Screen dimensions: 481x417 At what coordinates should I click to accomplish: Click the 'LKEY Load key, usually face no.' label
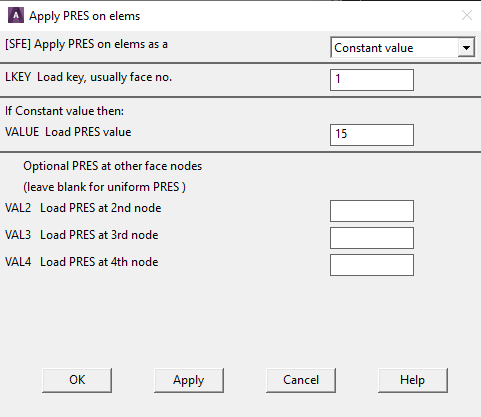pyautogui.click(x=88, y=77)
